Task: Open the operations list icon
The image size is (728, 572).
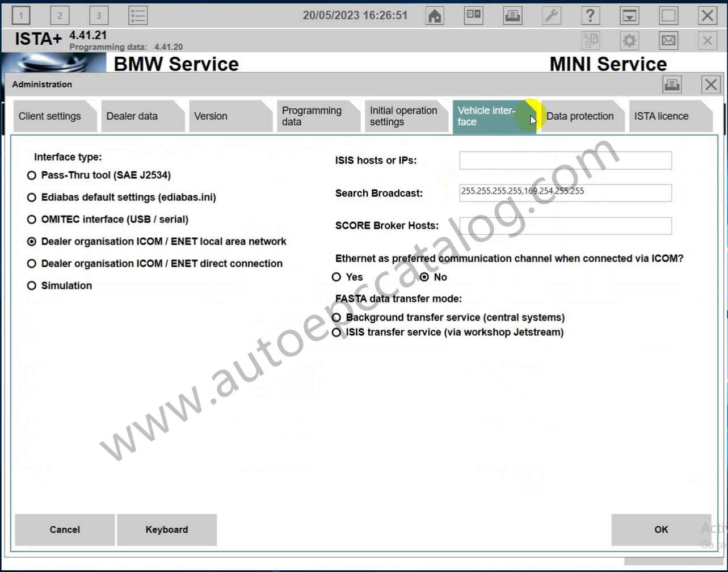Action: [x=138, y=15]
